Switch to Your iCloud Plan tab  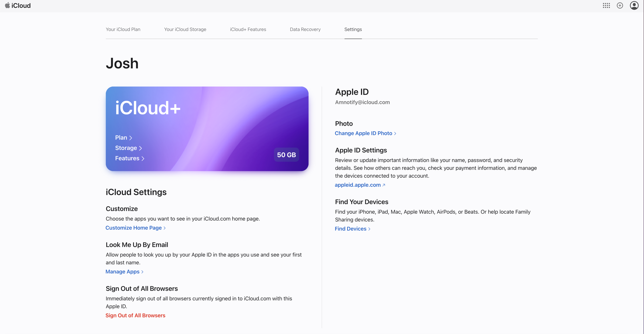coord(123,29)
